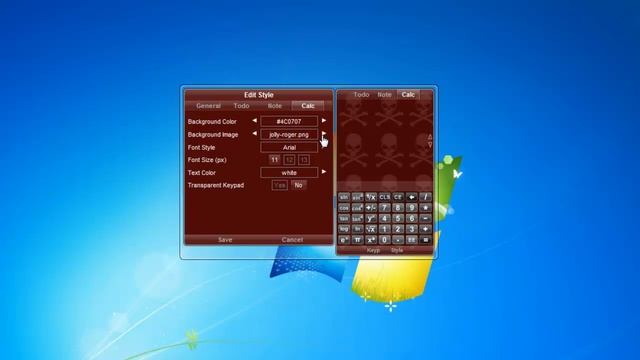Hit the cos function key
The image size is (640, 360).
(344, 208)
